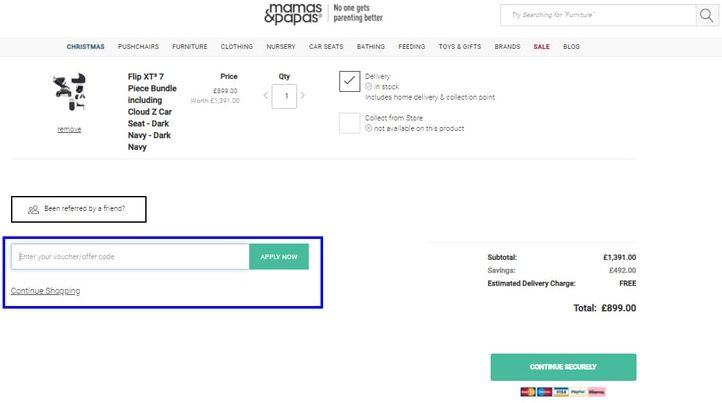Screen dimensions: 722x403
Task: Click the Worth £1,391.00 text
Action: pos(215,100)
